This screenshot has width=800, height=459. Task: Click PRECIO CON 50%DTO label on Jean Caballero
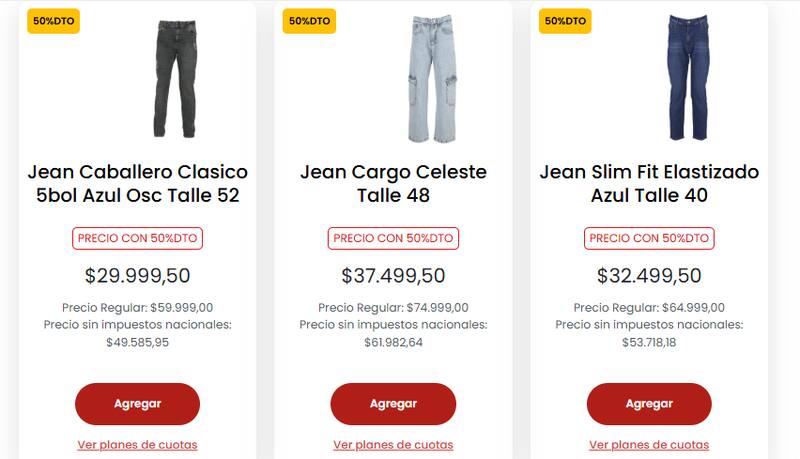point(137,239)
